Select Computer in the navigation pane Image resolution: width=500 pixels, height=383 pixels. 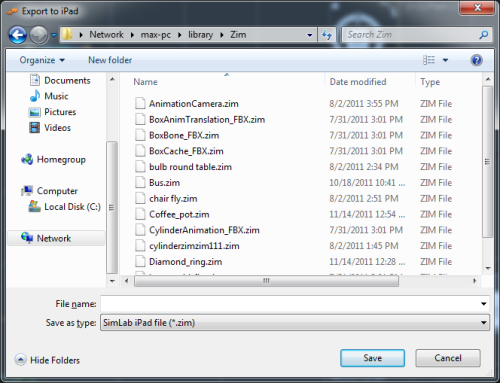point(49,191)
